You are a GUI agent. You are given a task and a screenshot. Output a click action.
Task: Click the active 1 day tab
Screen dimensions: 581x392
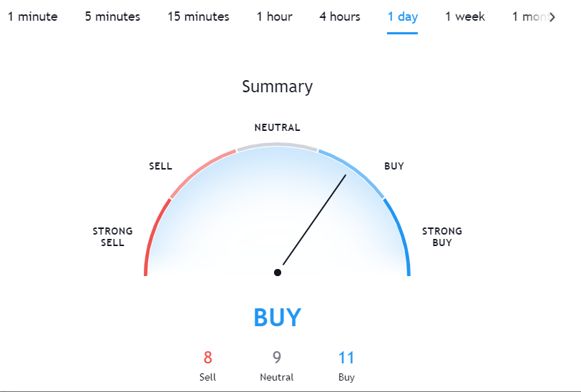click(x=402, y=16)
